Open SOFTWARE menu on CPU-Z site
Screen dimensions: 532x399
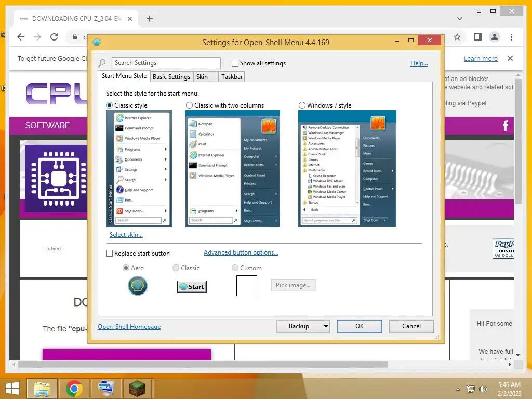[x=47, y=126]
